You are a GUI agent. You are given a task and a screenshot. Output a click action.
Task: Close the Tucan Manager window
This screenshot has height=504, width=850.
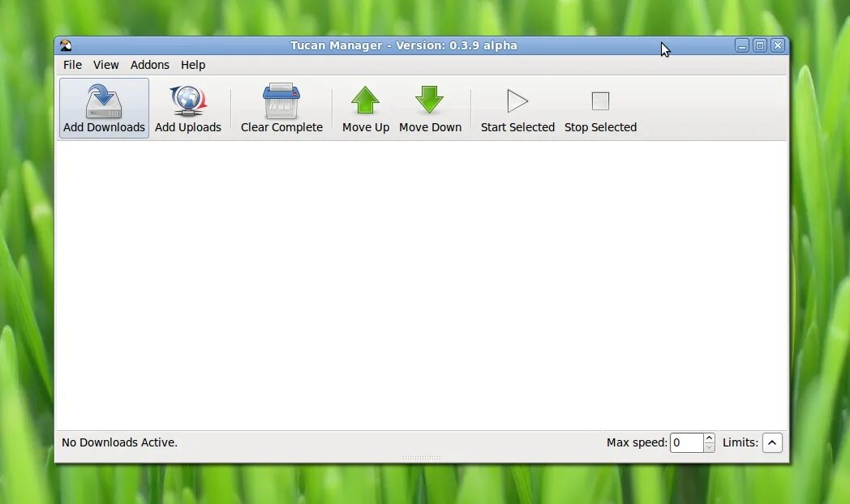pos(778,45)
